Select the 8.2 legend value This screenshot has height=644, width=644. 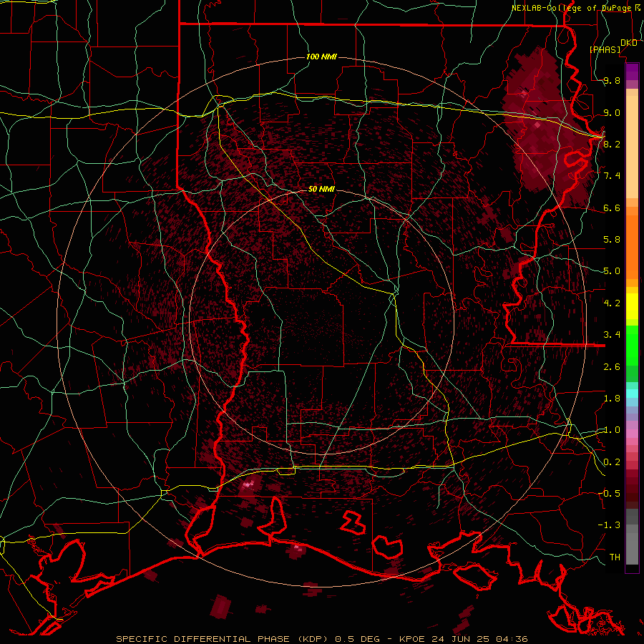612,144
